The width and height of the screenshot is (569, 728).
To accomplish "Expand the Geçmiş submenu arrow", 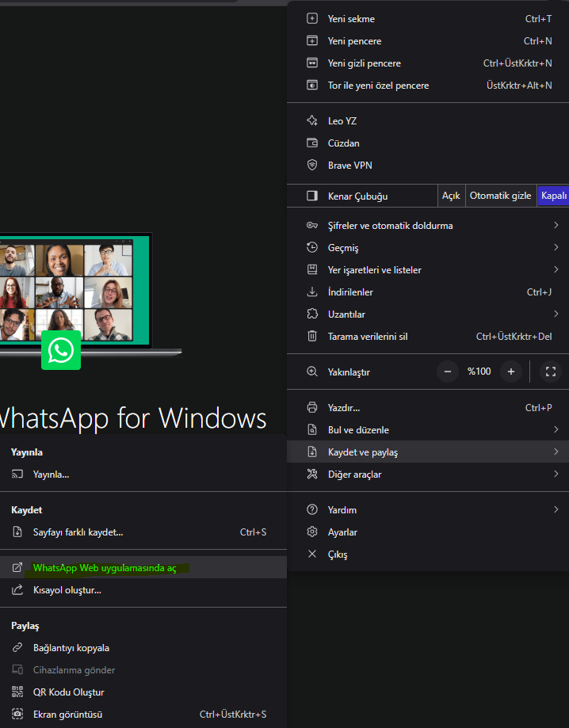I will click(556, 247).
